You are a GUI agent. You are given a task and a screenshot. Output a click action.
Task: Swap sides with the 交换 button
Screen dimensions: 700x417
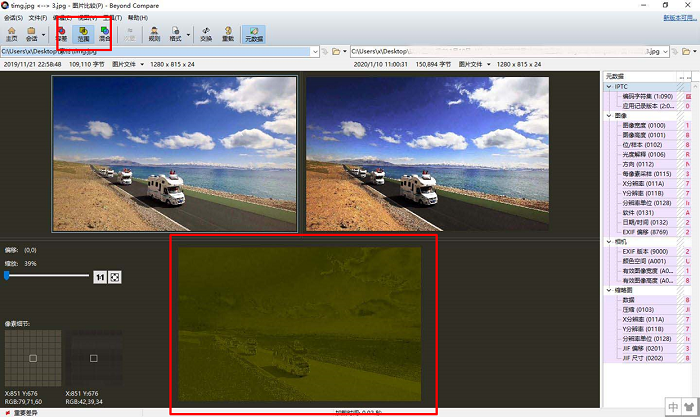(x=206, y=34)
